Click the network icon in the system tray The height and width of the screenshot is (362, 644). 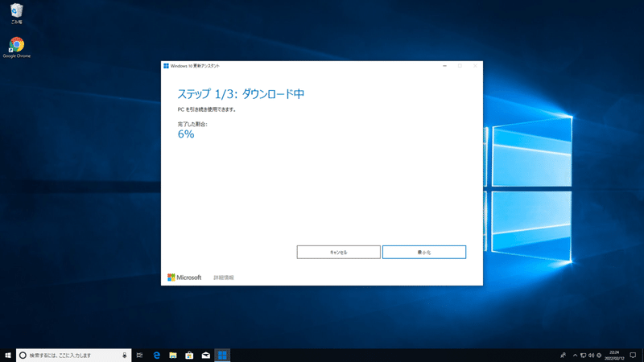pyautogui.click(x=583, y=356)
